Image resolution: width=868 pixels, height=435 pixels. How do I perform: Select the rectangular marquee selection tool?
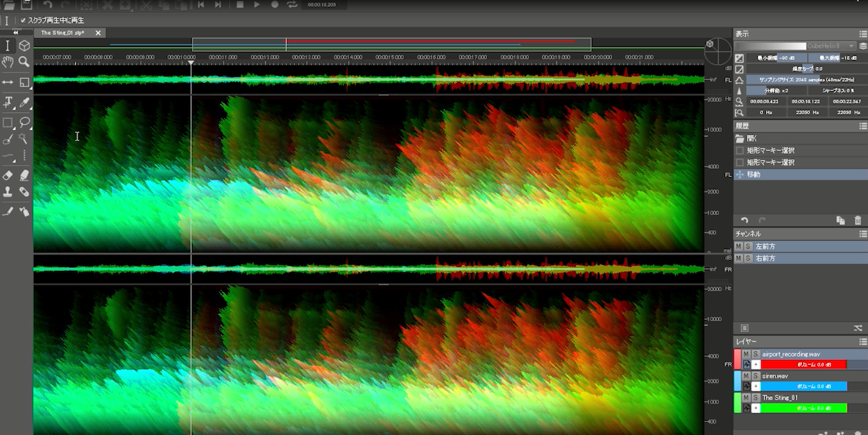click(7, 123)
